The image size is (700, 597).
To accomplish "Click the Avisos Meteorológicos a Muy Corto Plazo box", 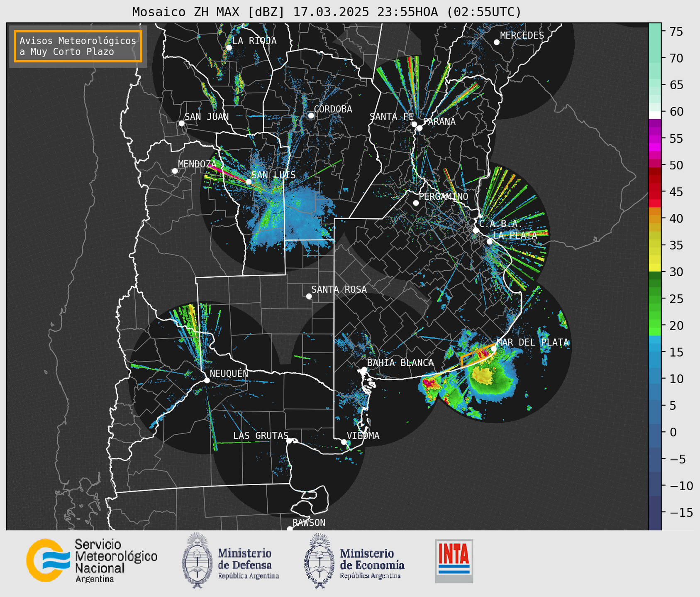I will point(78,46).
